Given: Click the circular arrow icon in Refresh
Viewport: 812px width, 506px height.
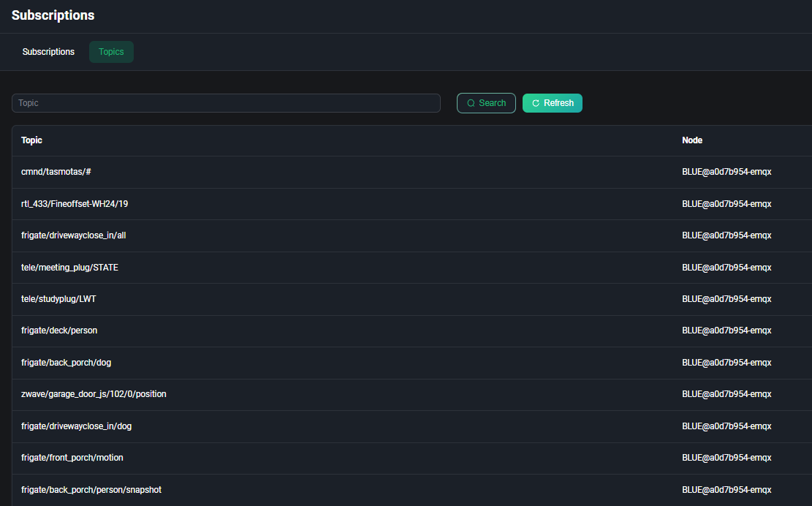Looking at the screenshot, I should pos(536,103).
